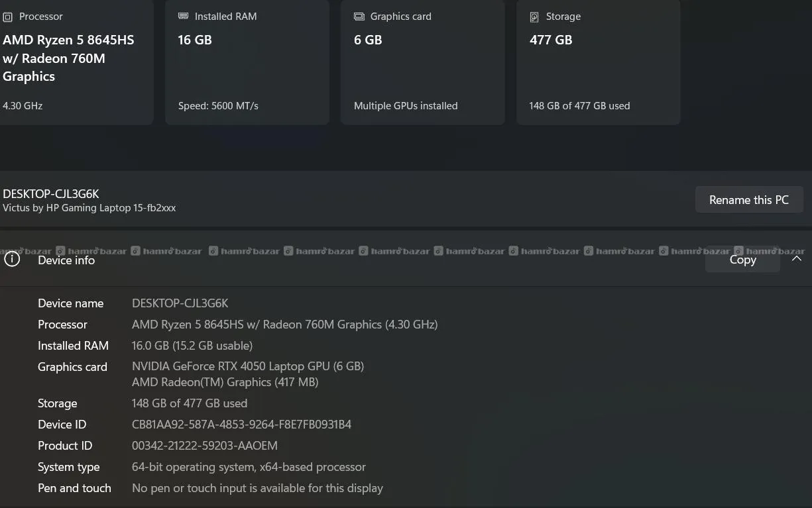Click the Graphics card monitor icon
Screen dimensions: 812x508
point(359,17)
